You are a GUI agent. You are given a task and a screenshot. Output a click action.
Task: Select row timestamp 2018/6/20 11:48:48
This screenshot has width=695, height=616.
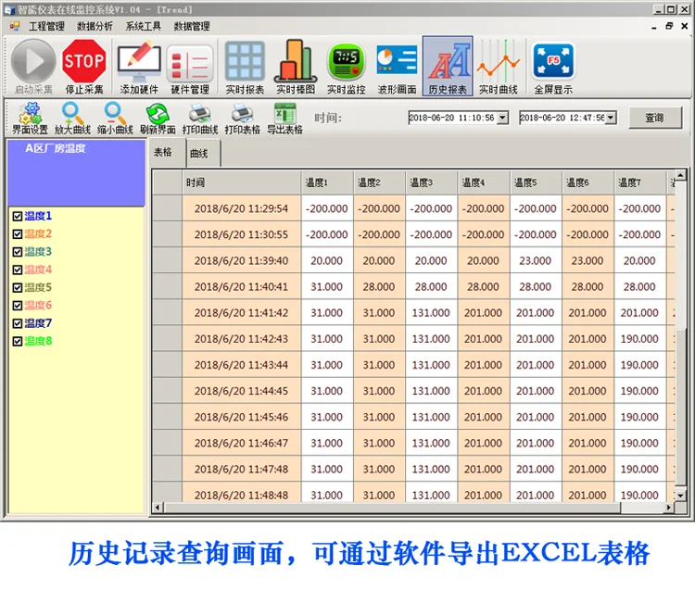click(x=241, y=495)
